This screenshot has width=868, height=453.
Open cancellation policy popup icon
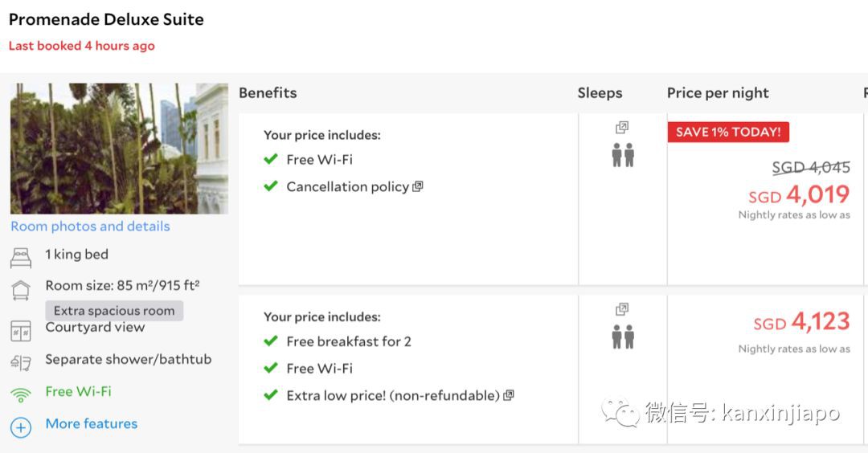[418, 187]
